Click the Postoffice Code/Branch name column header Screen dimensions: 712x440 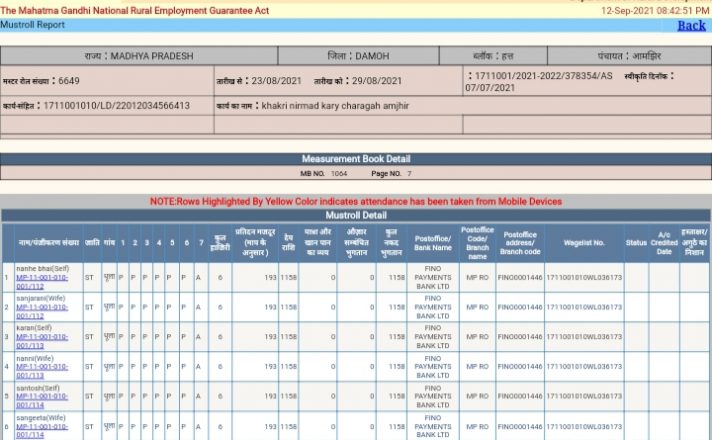pos(477,243)
